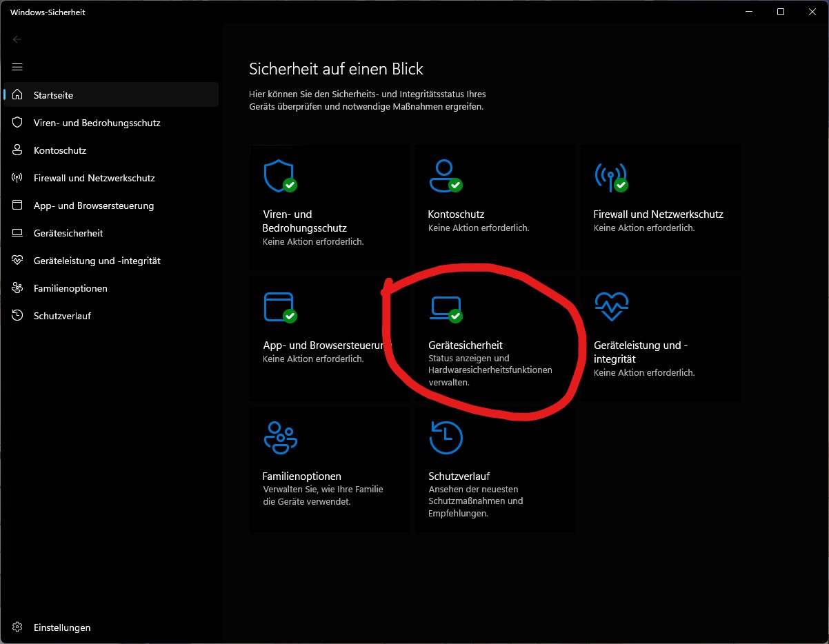Open the Familienoptionen tile title
The image size is (829, 644).
pyautogui.click(x=302, y=476)
